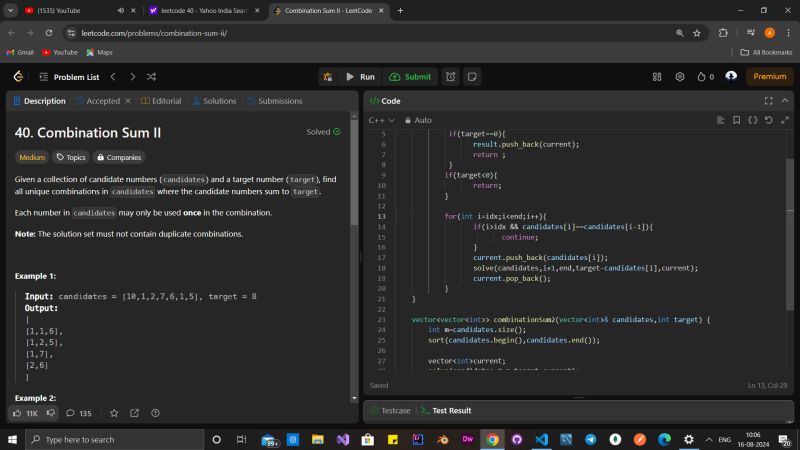Reset code with the undo arrow icon
The width and height of the screenshot is (800, 450).
coord(768,120)
